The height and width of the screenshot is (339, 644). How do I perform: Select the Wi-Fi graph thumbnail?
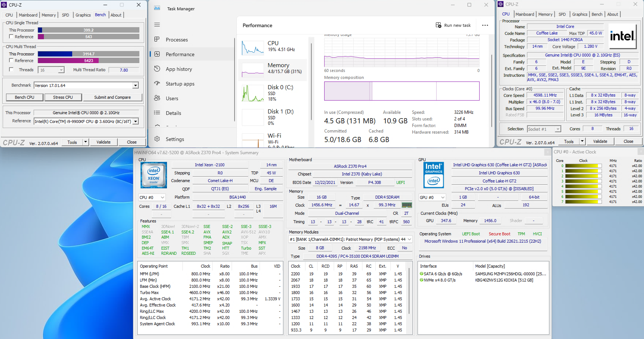[253, 140]
